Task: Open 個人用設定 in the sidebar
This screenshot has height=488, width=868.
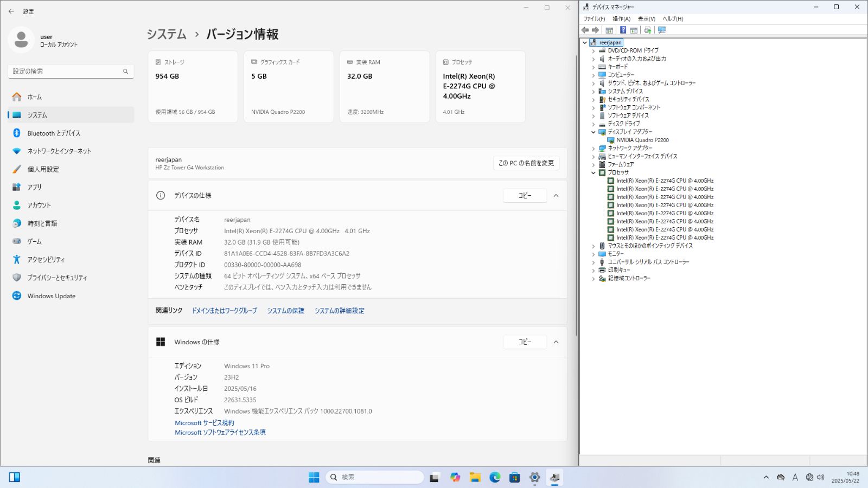Action: click(x=71, y=169)
